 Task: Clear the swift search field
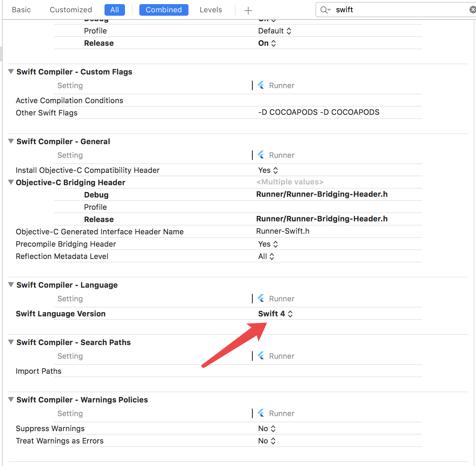473,10
